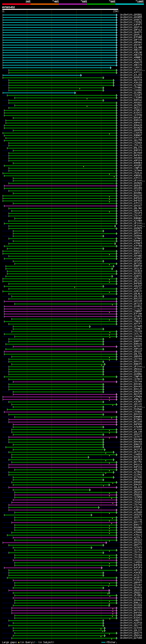Click the cyan alignment bar for UniRef100_Q9SB81

[60, 15]
